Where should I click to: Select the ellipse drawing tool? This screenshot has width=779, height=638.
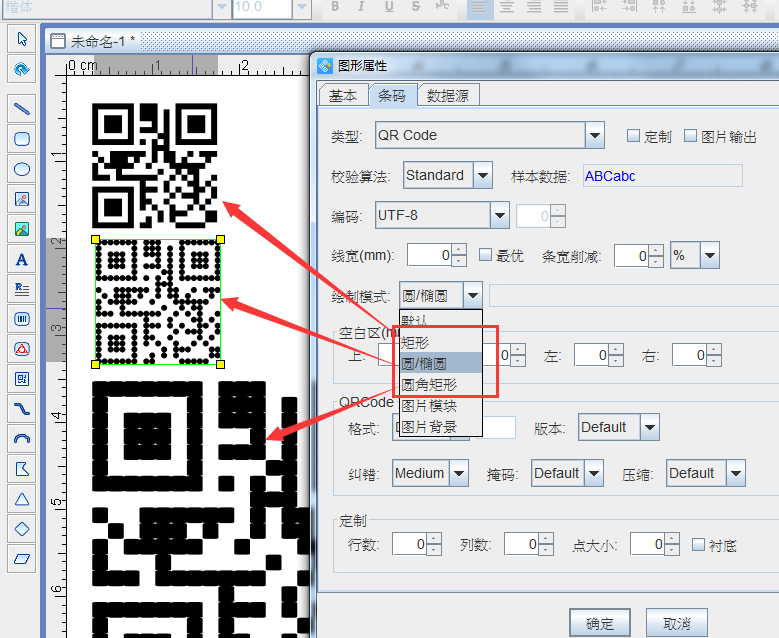pyautogui.click(x=22, y=169)
